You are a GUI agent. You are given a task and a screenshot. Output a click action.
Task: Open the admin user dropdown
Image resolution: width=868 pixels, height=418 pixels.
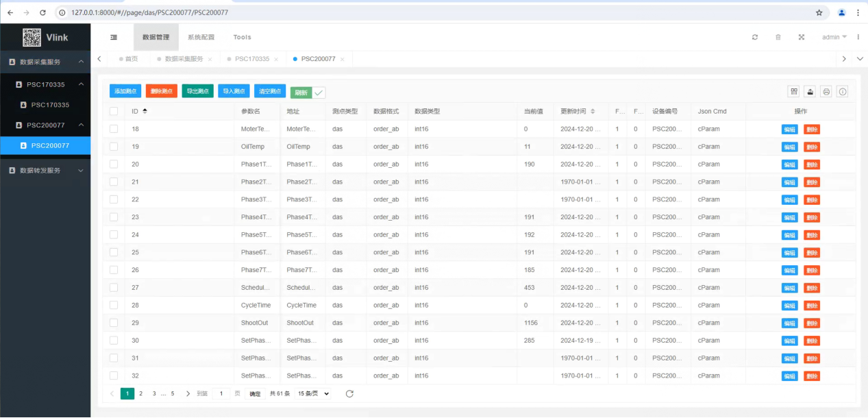click(x=834, y=37)
